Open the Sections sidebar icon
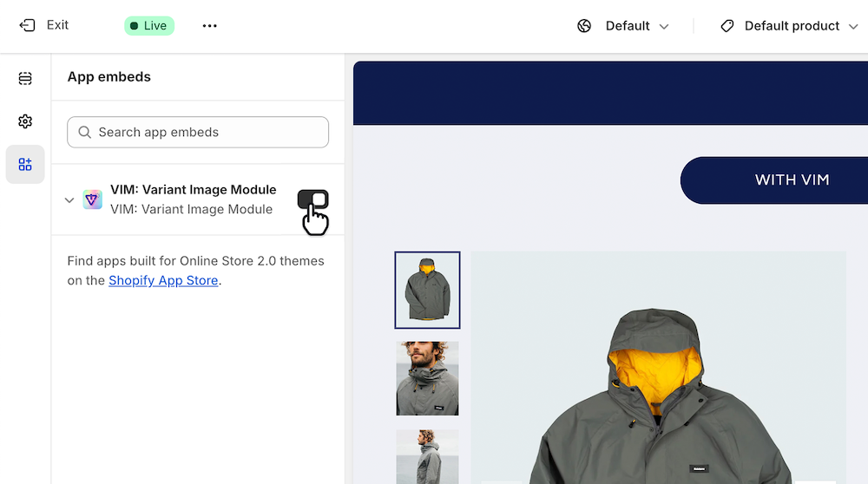 point(25,79)
